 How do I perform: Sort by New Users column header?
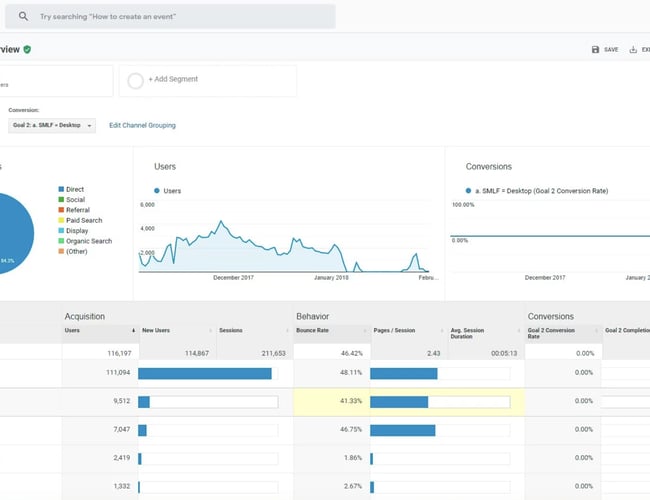159,330
